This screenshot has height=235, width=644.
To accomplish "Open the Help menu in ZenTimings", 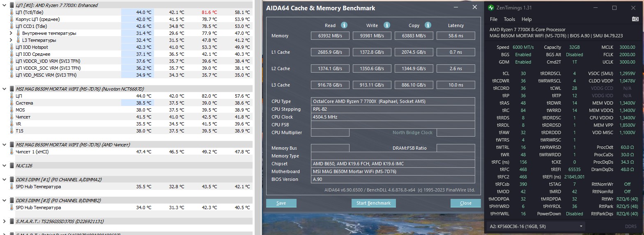I will pos(527,19).
